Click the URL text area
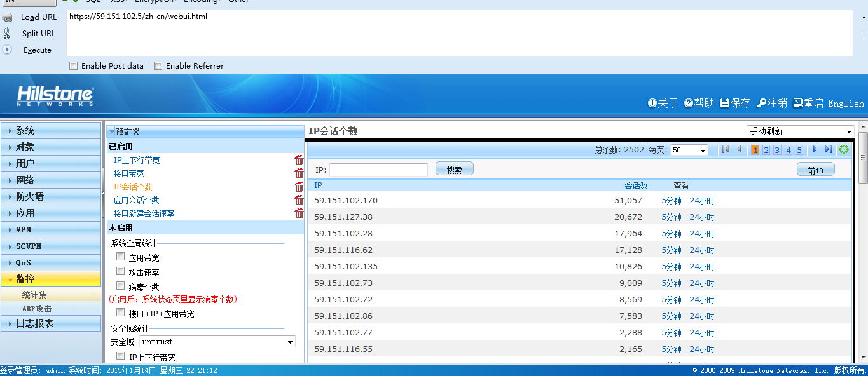The width and height of the screenshot is (868, 376). point(459,33)
